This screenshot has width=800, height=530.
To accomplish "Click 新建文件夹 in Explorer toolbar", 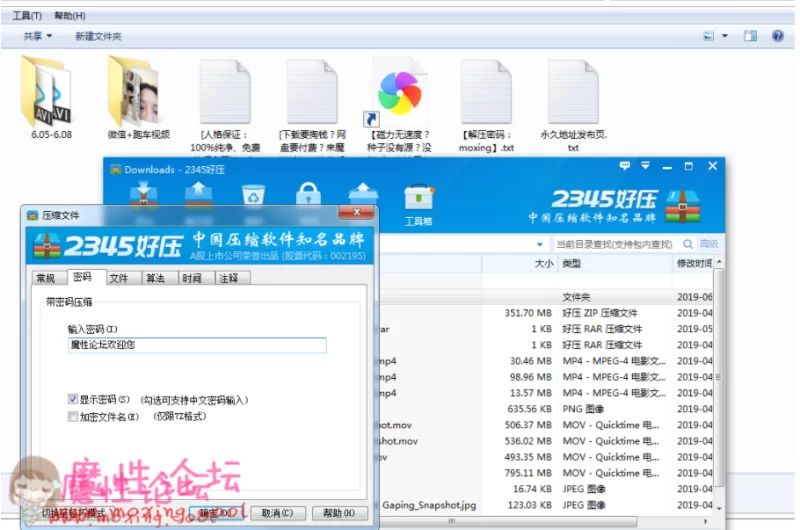I will tap(98, 36).
